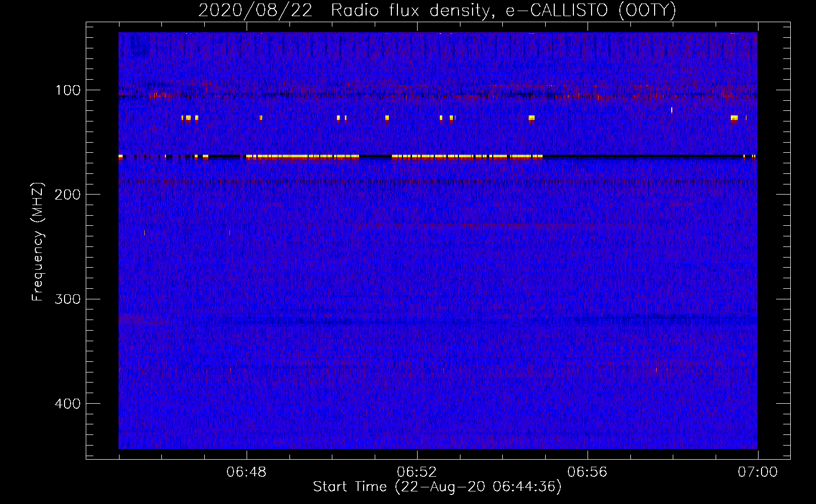Click the 100 frequency tick label
The image size is (816, 504).
(68, 90)
